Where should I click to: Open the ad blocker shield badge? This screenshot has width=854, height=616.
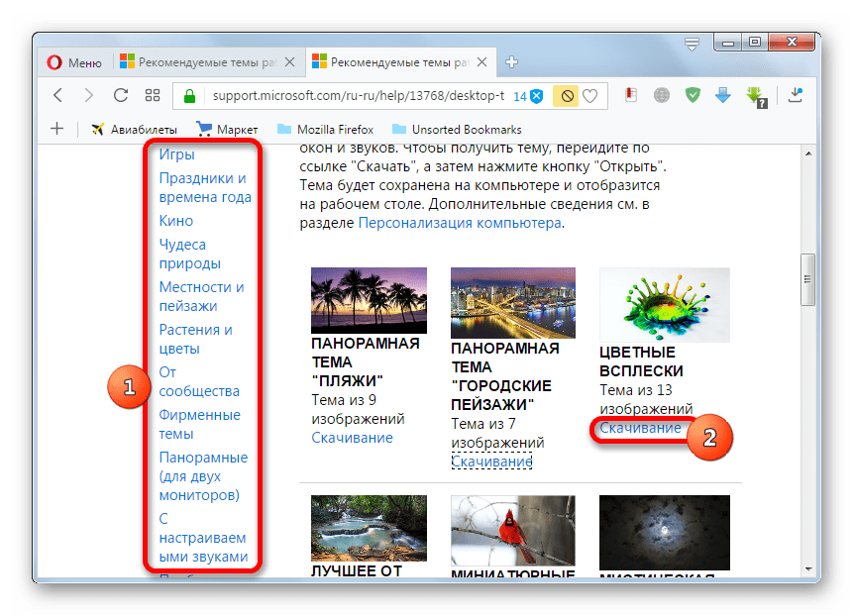(528, 96)
